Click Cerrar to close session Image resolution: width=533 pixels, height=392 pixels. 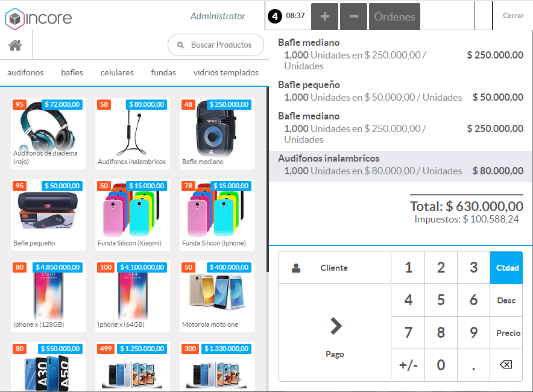pyautogui.click(x=513, y=16)
